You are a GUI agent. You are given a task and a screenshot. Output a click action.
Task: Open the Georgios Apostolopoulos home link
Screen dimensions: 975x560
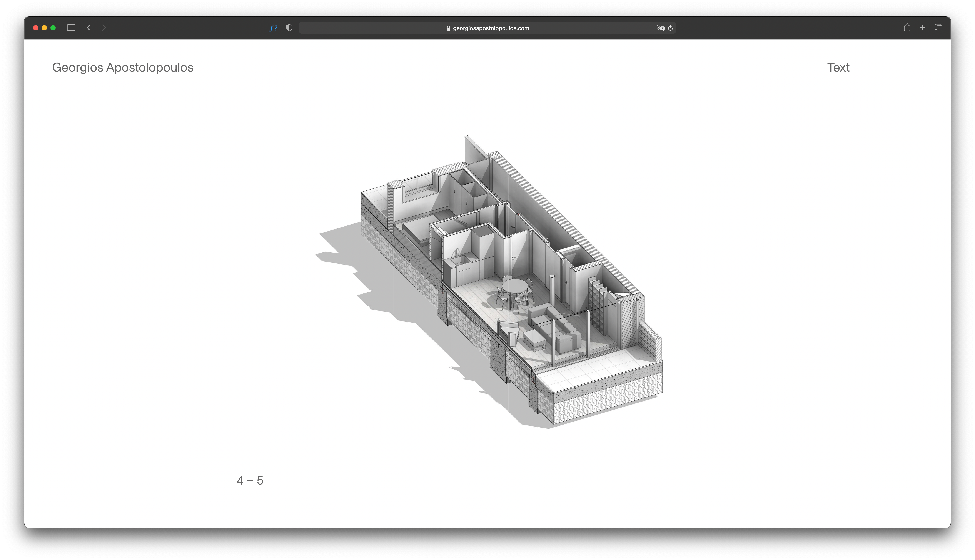click(123, 67)
